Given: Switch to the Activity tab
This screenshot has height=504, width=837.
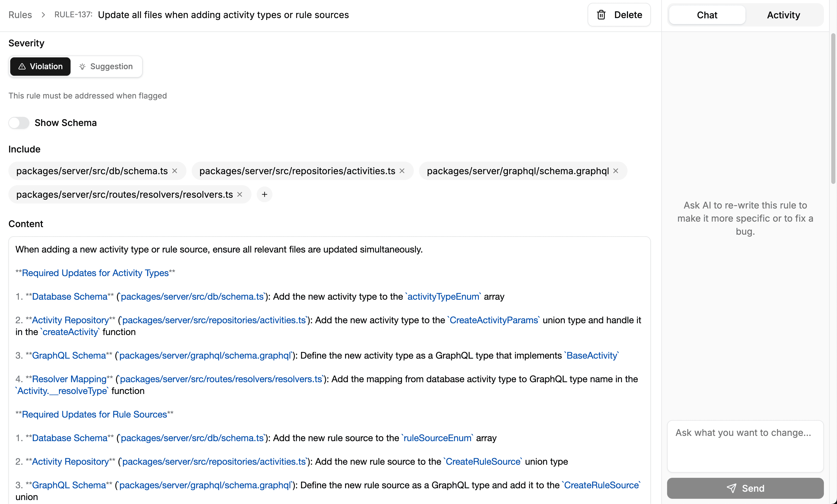Looking at the screenshot, I should (x=783, y=15).
